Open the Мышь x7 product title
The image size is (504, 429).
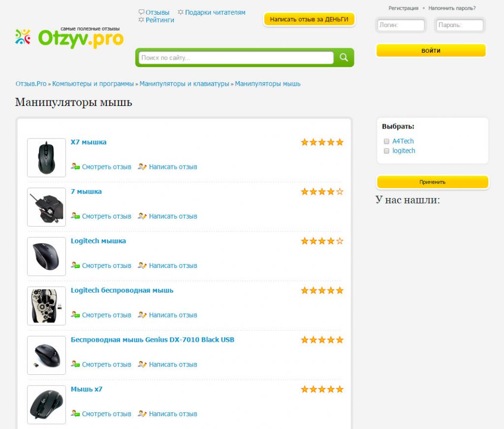(87, 389)
